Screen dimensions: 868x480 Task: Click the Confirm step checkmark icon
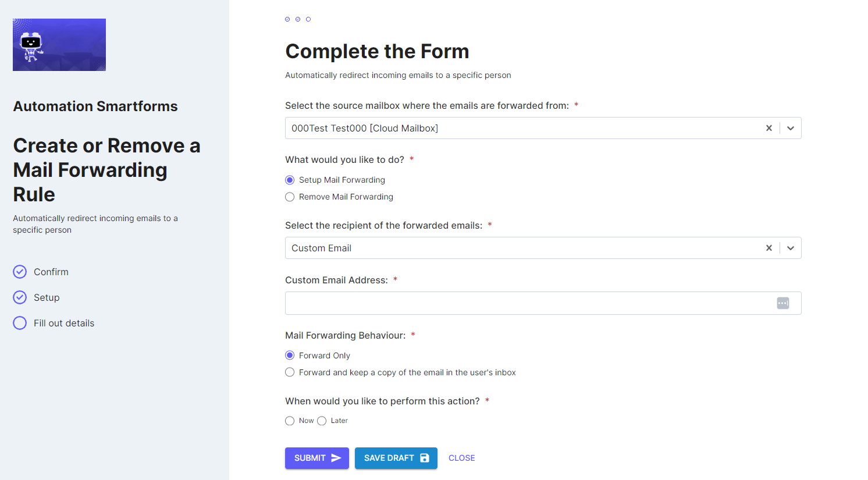coord(20,272)
